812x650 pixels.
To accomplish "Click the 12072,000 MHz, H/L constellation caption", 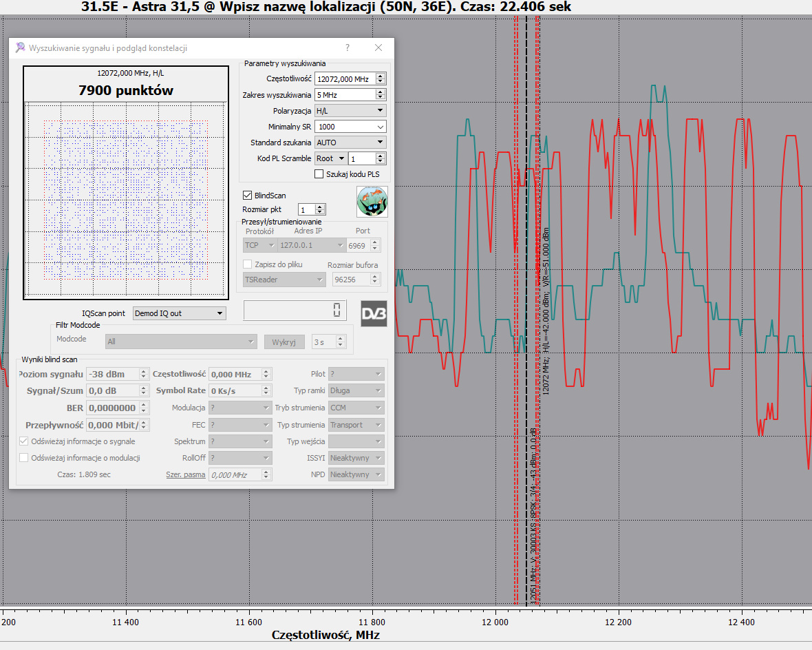I will pyautogui.click(x=131, y=73).
